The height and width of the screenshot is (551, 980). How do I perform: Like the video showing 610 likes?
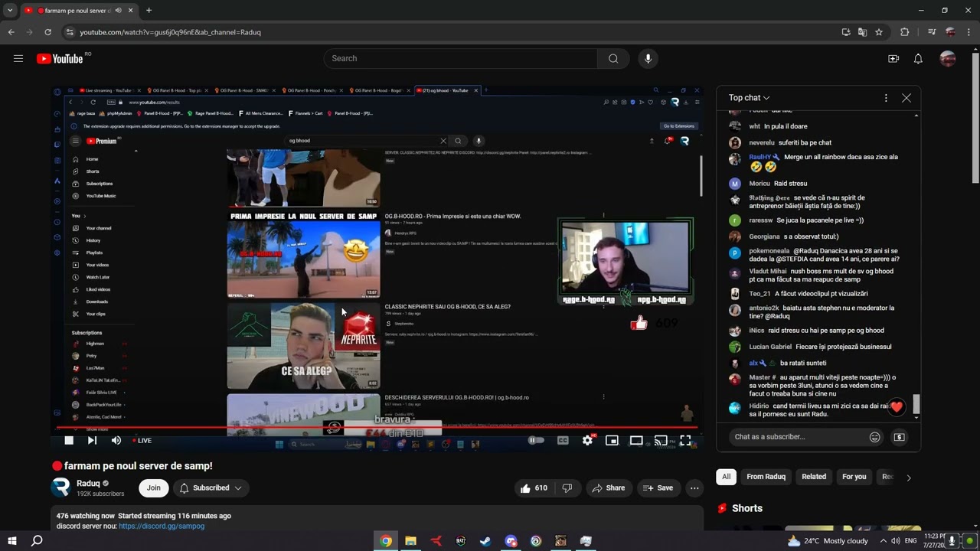click(x=534, y=487)
